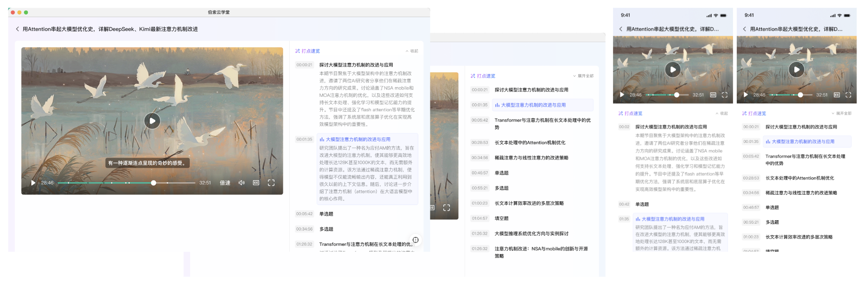Toggle CC subtitles on the right phone player

(837, 95)
